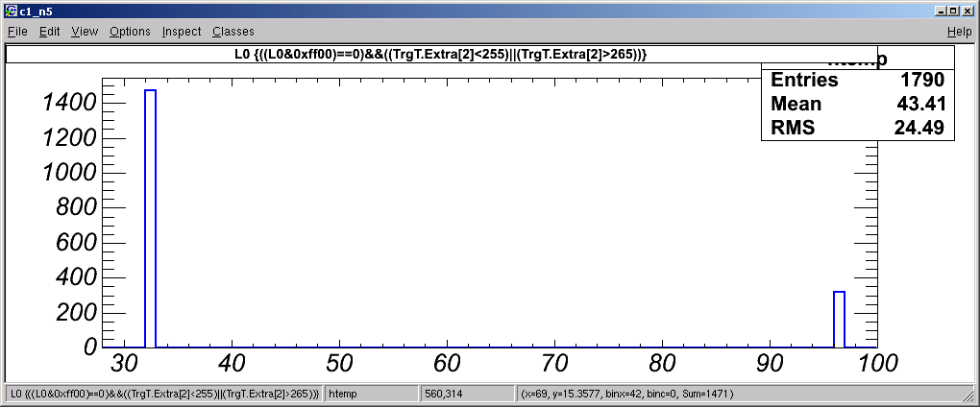
Task: Minimize the c1_n5 window
Action: coord(942,12)
